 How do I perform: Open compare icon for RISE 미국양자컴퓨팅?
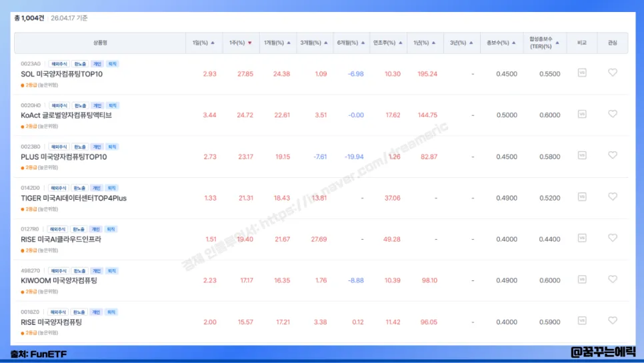[582, 320]
